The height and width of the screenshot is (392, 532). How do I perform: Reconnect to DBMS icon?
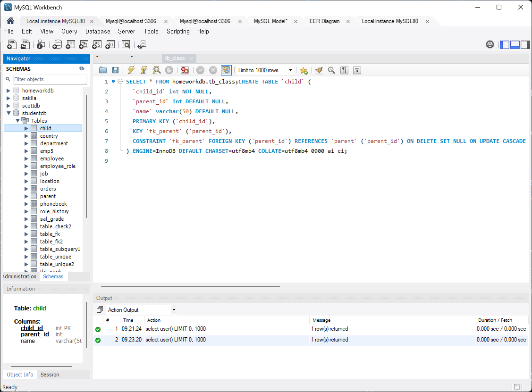coord(142,44)
